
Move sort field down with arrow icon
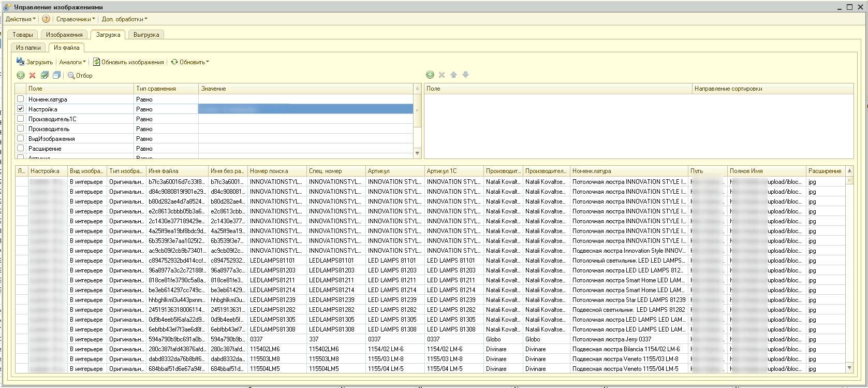(466, 75)
